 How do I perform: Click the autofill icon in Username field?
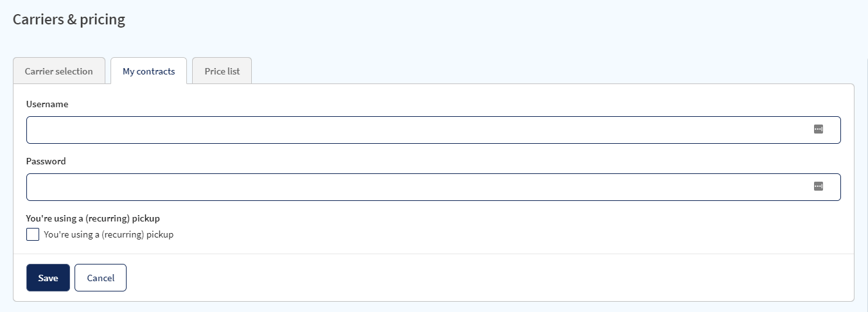818,129
